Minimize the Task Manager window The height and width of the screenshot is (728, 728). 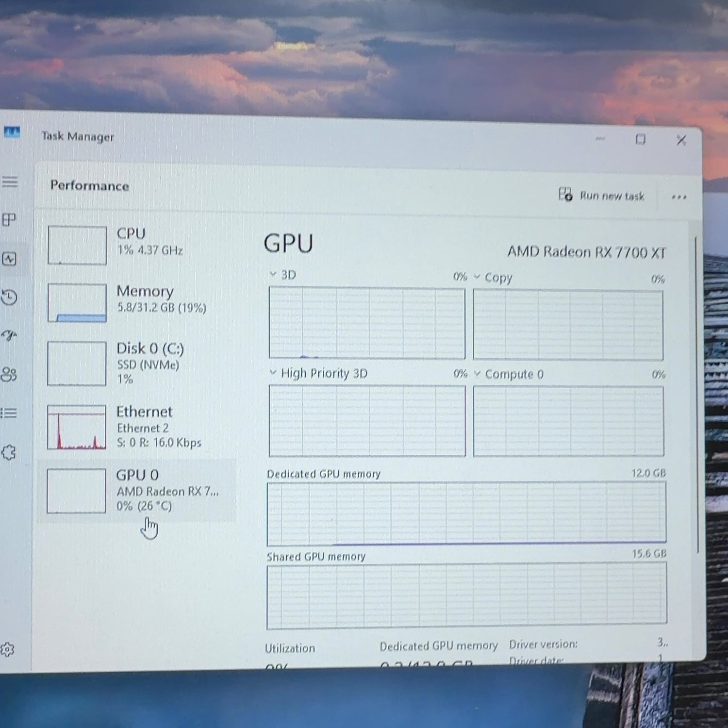coord(600,139)
